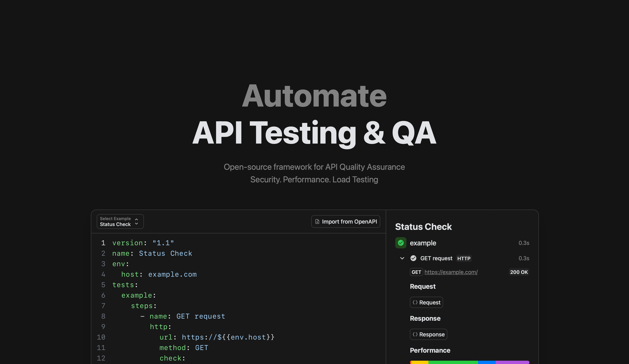Click the Status Check name on line 2
The width and height of the screenshot is (629, 364).
click(x=165, y=253)
